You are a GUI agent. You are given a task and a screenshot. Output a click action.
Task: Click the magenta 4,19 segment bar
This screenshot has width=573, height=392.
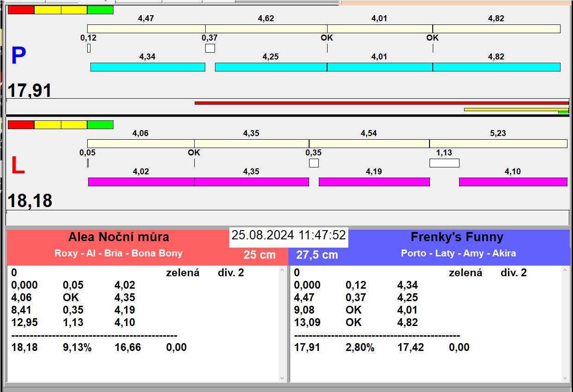coord(374,182)
